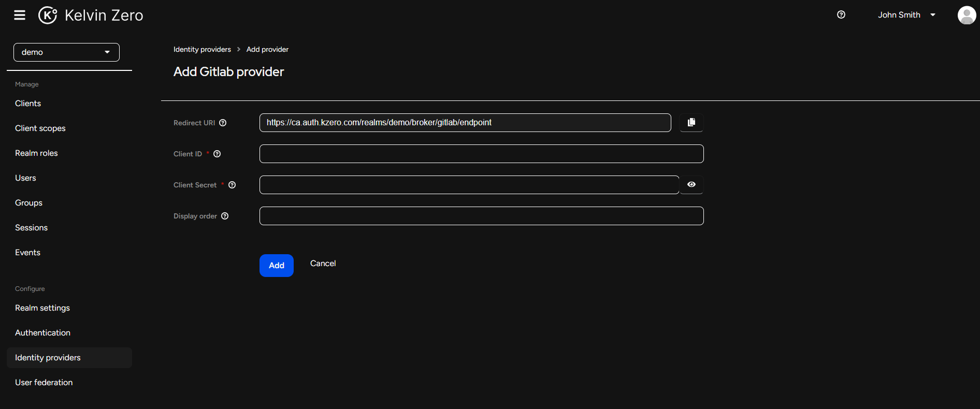Viewport: 980px width, 409px height.
Task: Open the help icon in top bar
Action: [x=841, y=15]
